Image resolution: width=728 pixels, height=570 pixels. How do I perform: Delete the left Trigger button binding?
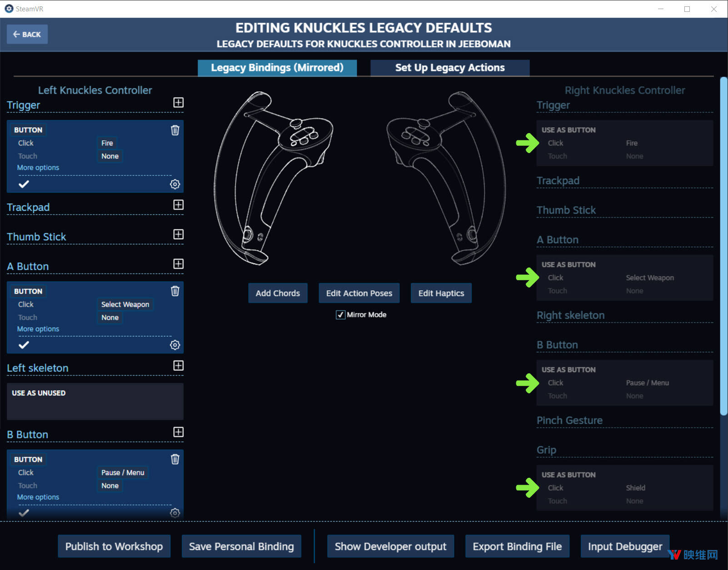(175, 130)
